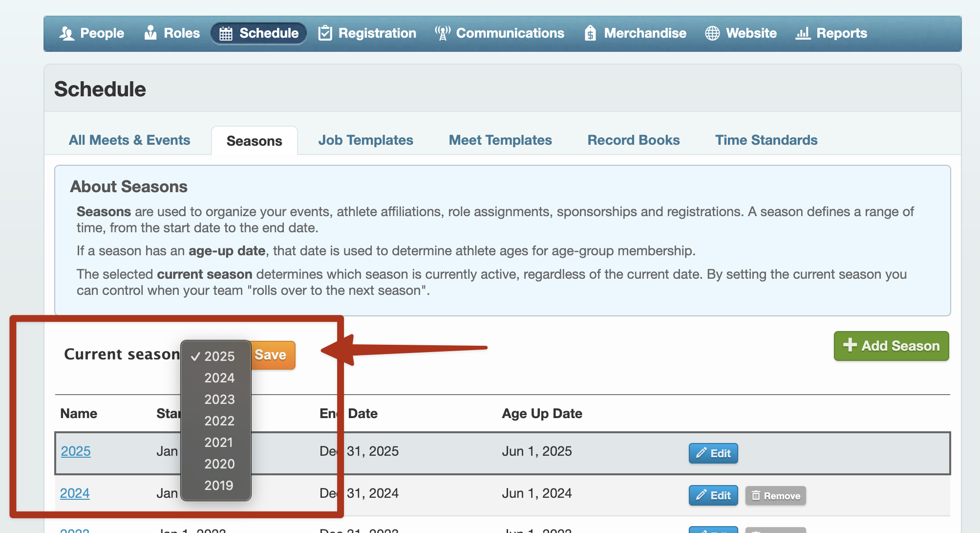Click the Roles person icon
Image resolution: width=980 pixels, height=533 pixels.
tap(150, 33)
